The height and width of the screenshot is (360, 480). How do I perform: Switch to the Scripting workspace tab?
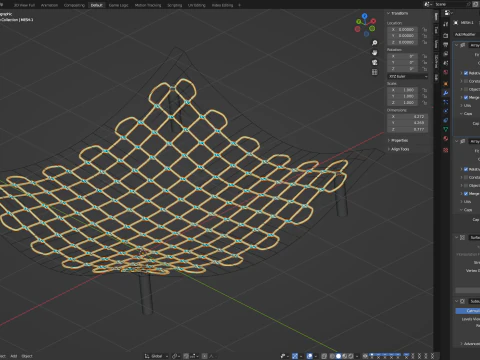pyautogui.click(x=174, y=5)
